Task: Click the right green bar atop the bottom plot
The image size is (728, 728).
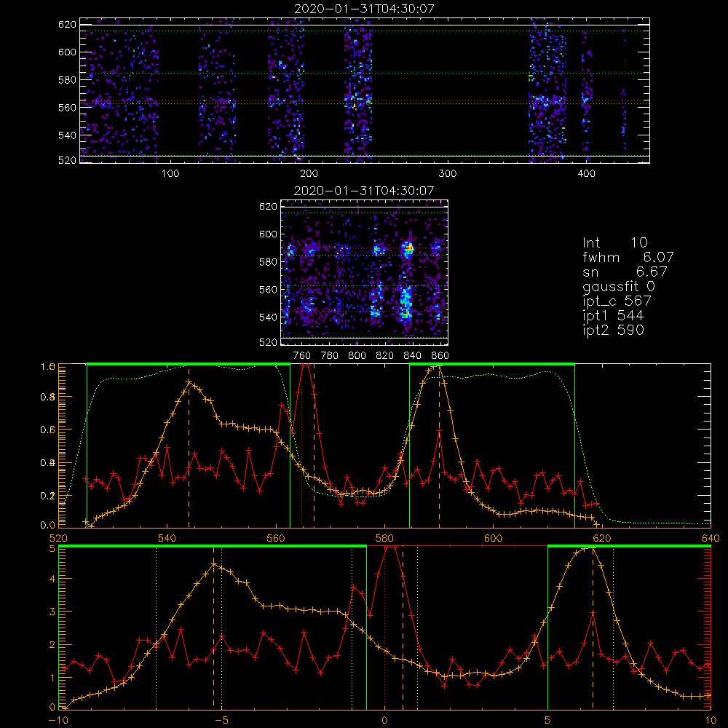Action: [x=629, y=547]
